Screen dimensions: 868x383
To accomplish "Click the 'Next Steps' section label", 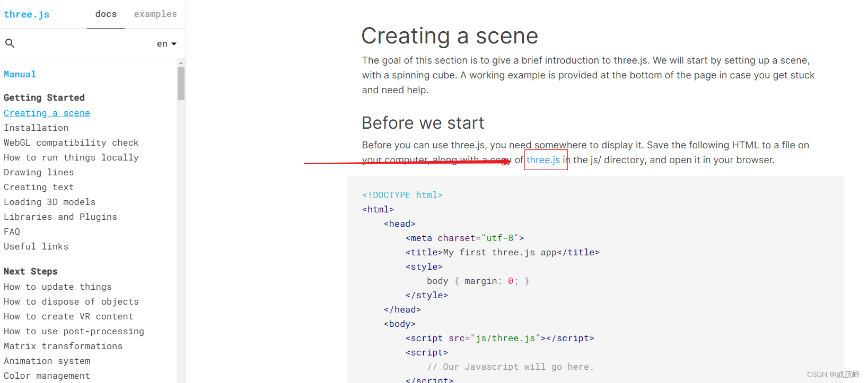I will coord(31,271).
